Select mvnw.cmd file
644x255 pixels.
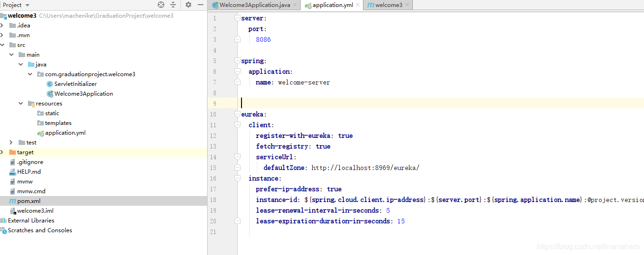coord(31,191)
